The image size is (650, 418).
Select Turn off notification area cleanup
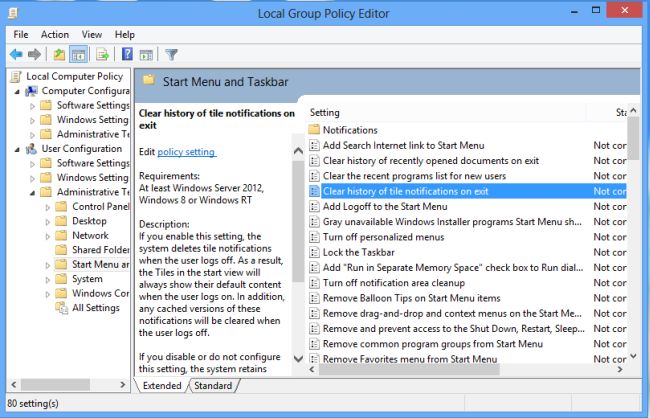(x=468, y=283)
